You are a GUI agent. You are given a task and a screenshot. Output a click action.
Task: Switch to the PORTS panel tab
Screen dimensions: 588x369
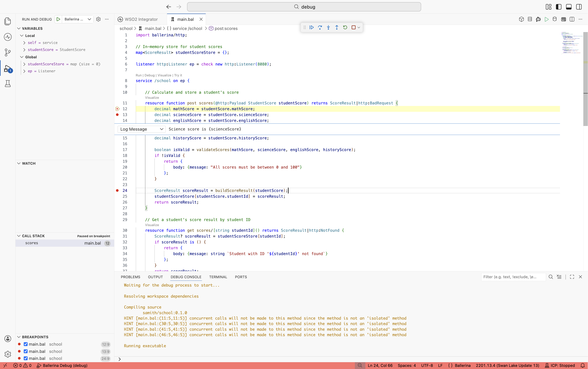point(241,277)
